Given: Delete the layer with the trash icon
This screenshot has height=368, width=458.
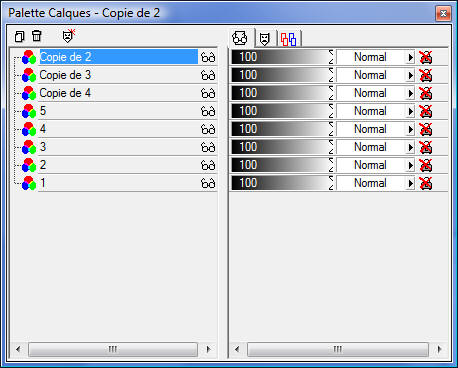Looking at the screenshot, I should tap(37, 36).
